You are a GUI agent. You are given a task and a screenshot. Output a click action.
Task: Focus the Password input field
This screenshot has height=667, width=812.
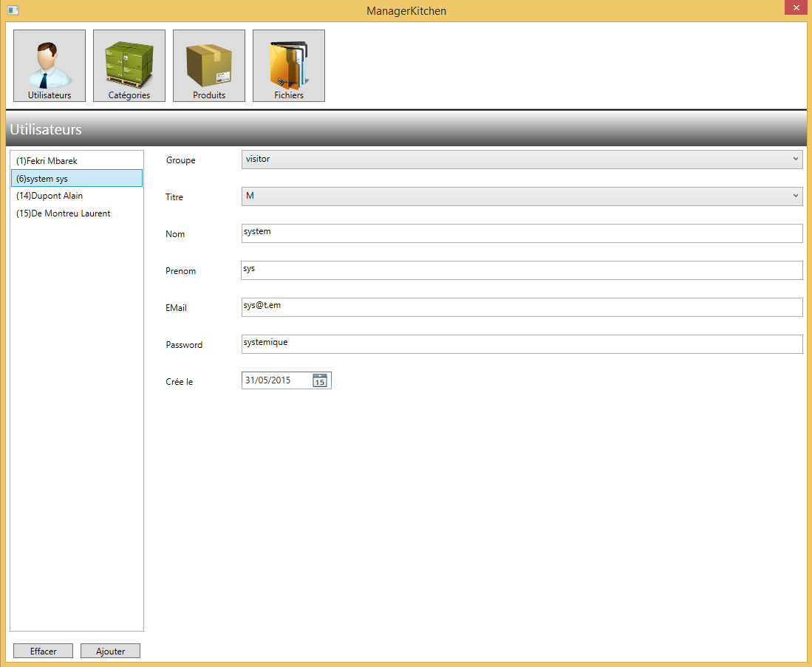(x=522, y=344)
